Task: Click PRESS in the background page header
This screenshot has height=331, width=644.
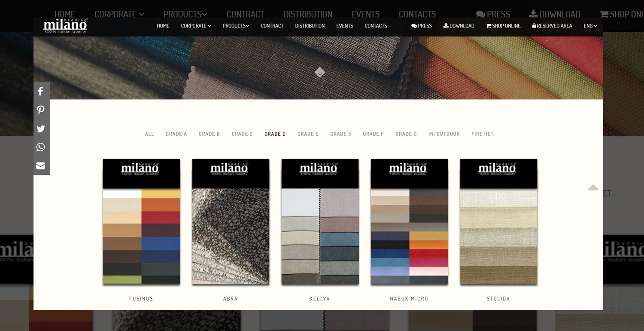Action: 493,13
